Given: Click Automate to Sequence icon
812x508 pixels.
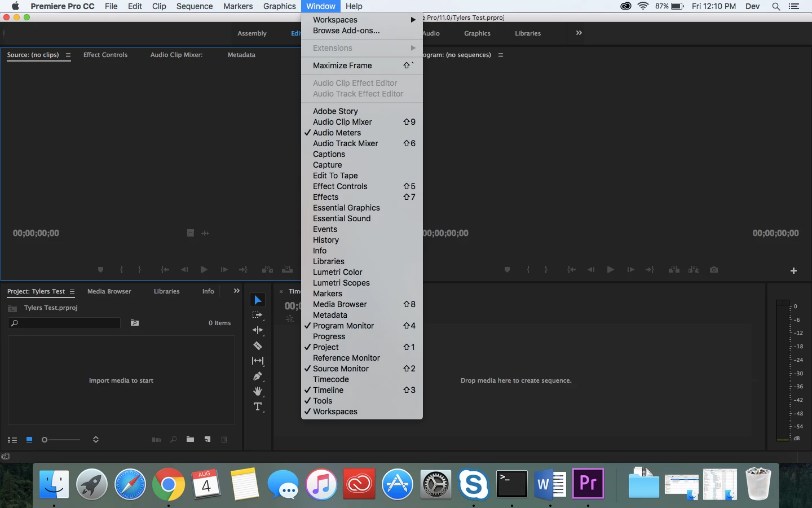Looking at the screenshot, I should 156,439.
